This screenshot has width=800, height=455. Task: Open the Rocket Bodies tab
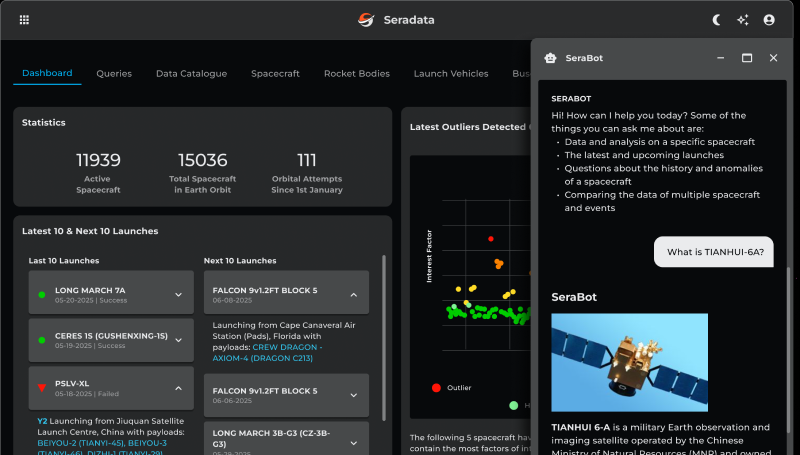[x=357, y=73]
